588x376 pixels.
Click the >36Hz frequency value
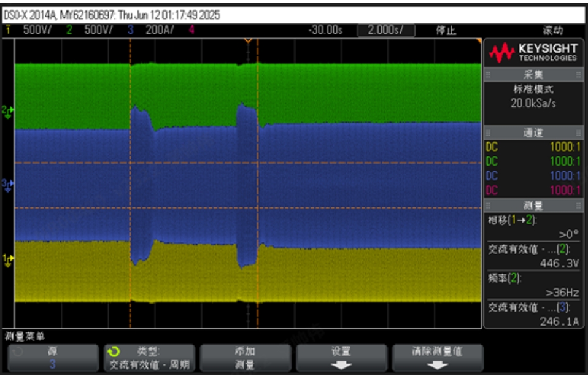562,293
